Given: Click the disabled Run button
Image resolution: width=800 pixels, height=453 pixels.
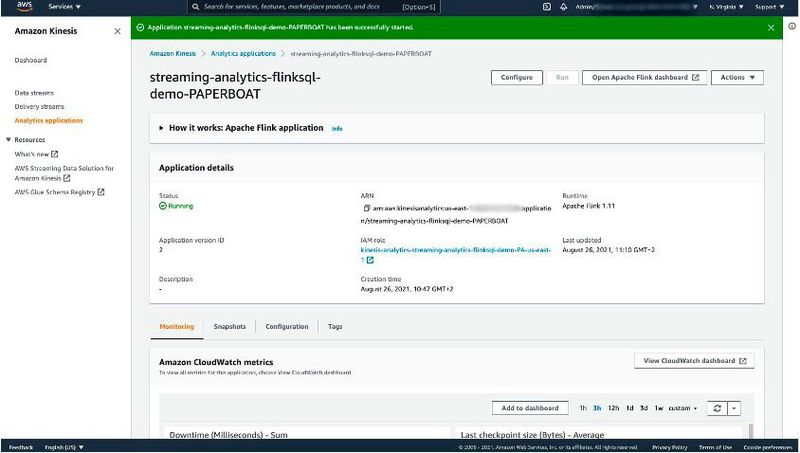Looking at the screenshot, I should point(562,78).
